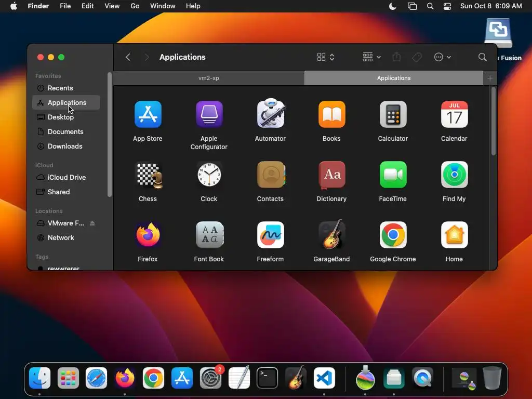
Task: Open the Edit menu
Action: tap(87, 6)
